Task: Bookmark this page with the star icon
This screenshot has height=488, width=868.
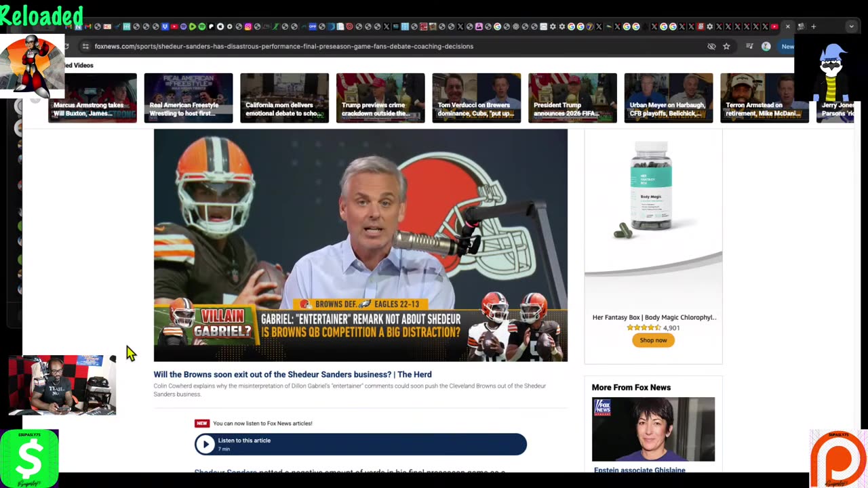Action: tap(726, 46)
